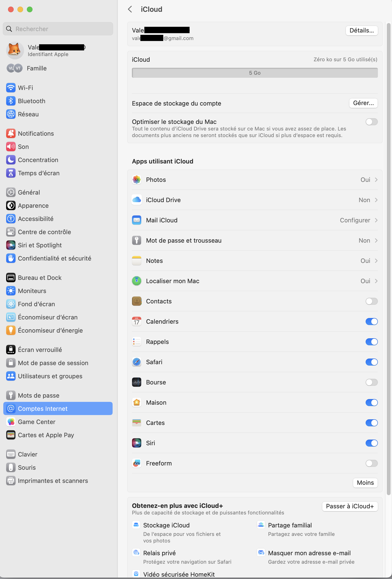
Task: Go back using the chevron beside iCloud title
Action: [x=130, y=9]
